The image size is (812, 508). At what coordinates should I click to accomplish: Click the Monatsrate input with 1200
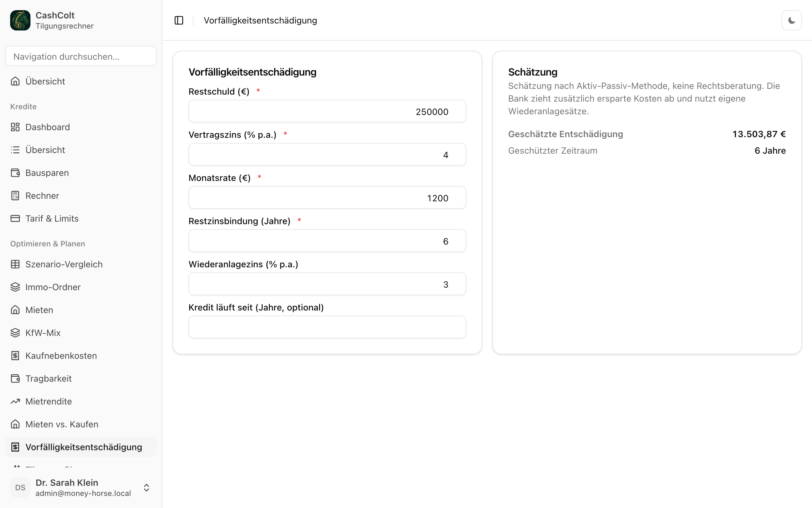(327, 197)
